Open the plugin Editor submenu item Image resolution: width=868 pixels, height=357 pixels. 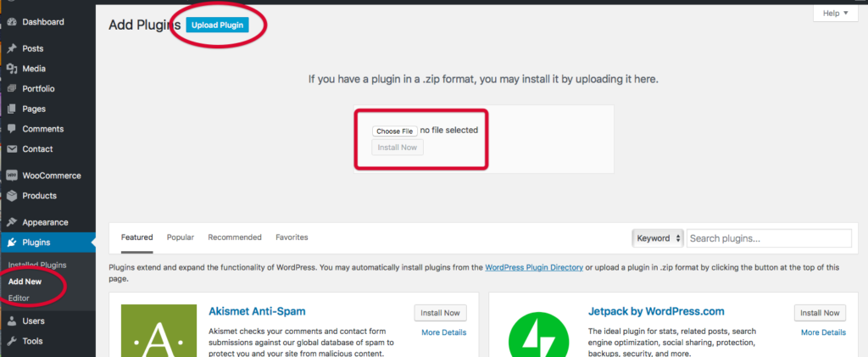click(19, 298)
